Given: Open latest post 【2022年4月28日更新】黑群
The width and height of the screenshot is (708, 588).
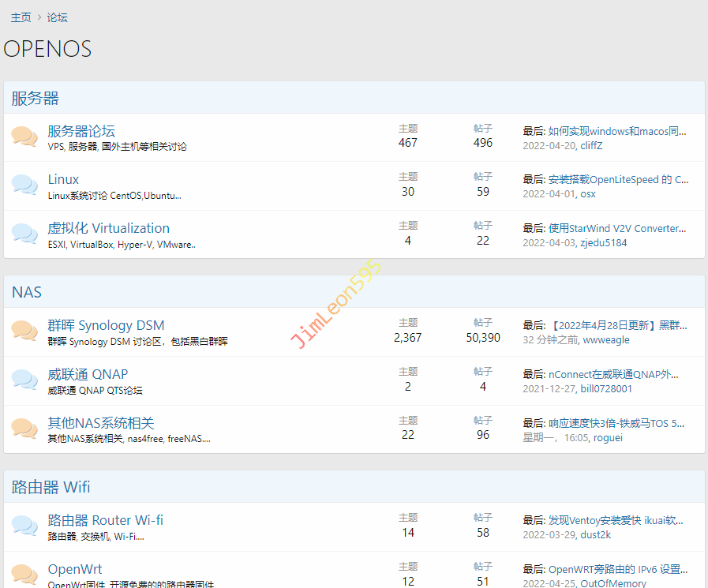Looking at the screenshot, I should point(617,325).
